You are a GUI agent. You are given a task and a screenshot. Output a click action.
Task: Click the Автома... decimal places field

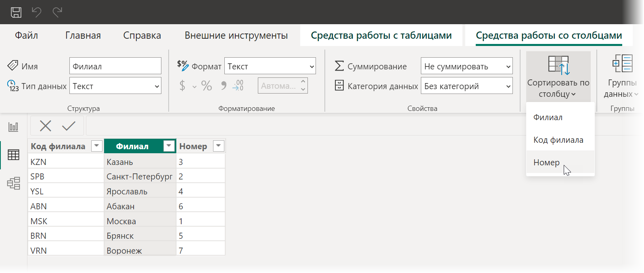coord(278,86)
